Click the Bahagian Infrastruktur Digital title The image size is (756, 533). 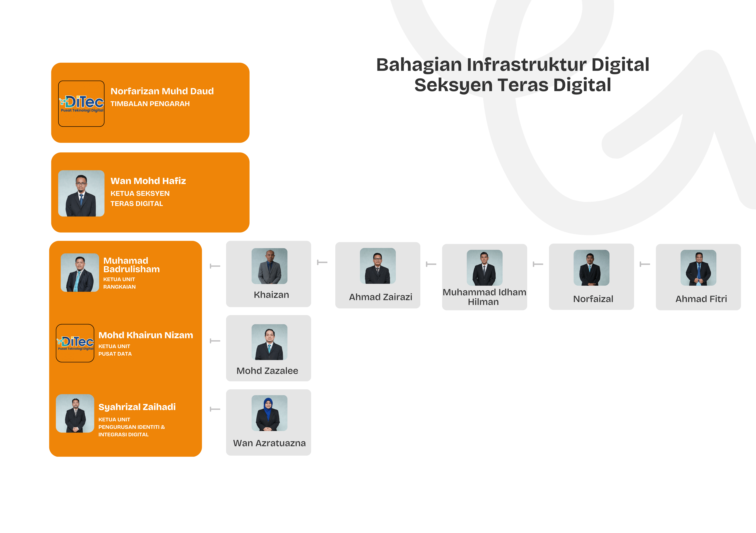513,64
